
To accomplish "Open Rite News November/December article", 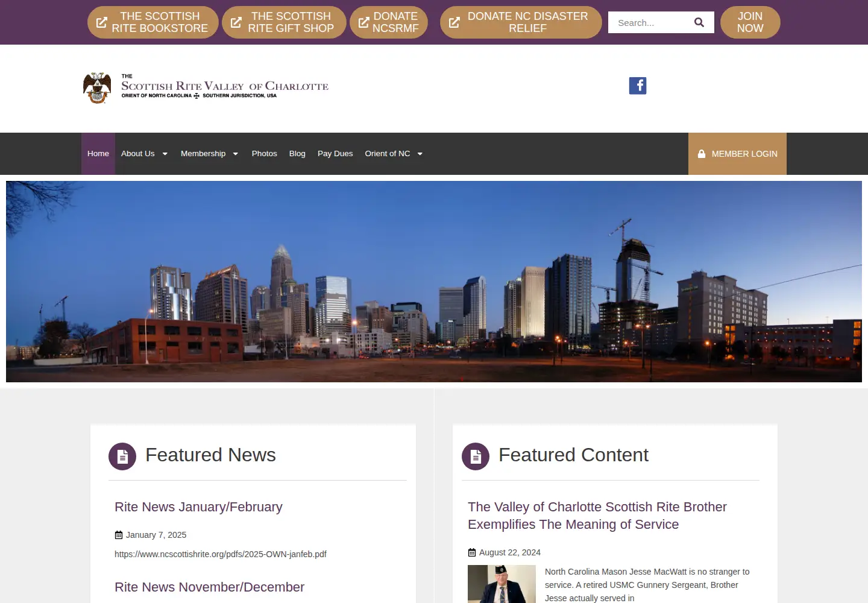I will (209, 587).
